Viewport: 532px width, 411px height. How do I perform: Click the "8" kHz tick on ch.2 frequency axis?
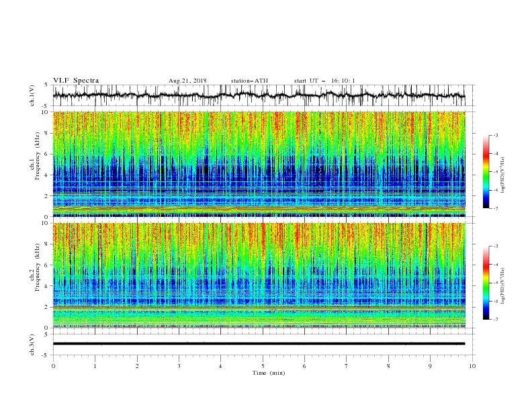47,244
